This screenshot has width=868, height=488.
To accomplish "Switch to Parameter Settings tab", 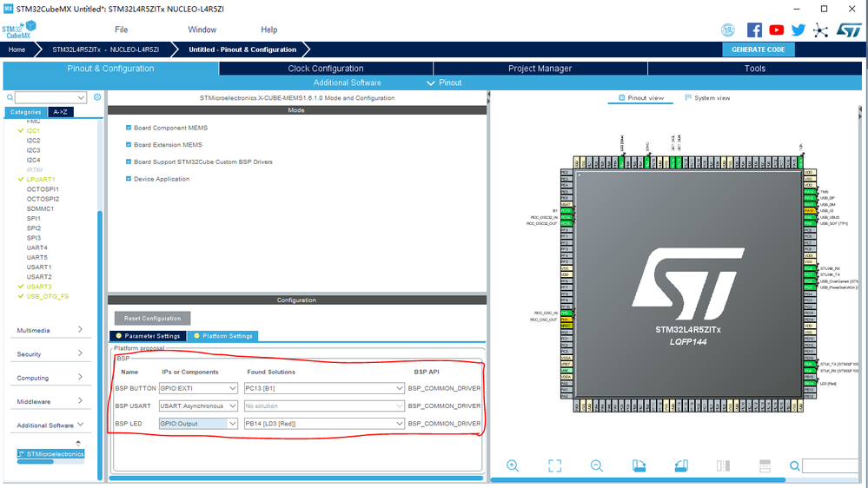I will [x=148, y=336].
